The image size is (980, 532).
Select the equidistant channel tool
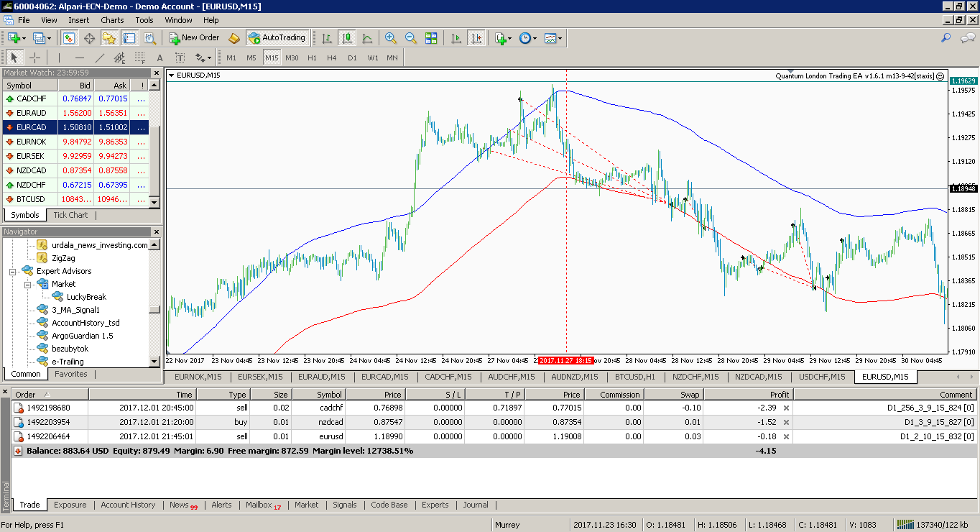click(x=119, y=58)
